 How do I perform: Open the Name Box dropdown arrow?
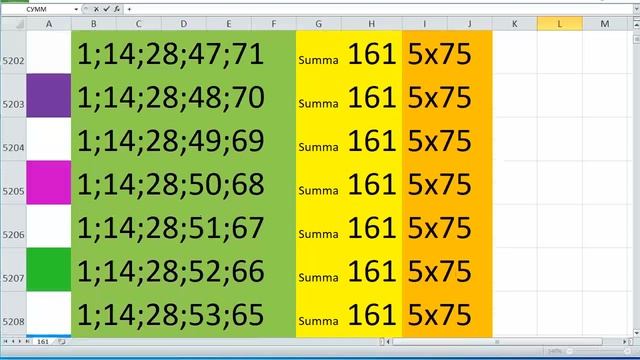76,9
